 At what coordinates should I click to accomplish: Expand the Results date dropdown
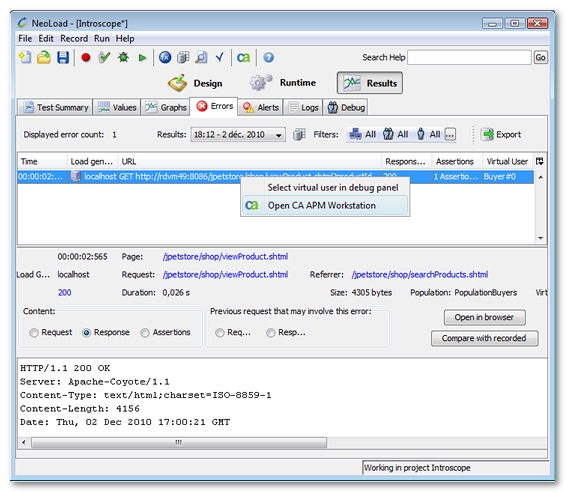pyautogui.click(x=238, y=135)
